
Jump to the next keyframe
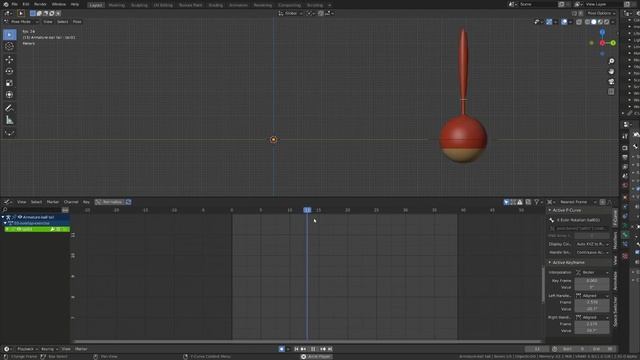click(x=323, y=349)
